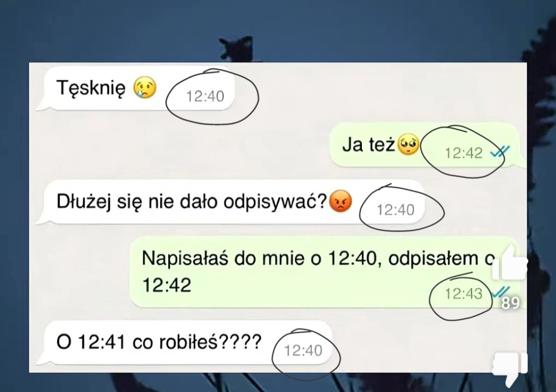556x392 pixels.
Task: Click circled 12:40 timestamp on last message
Action: point(303,351)
